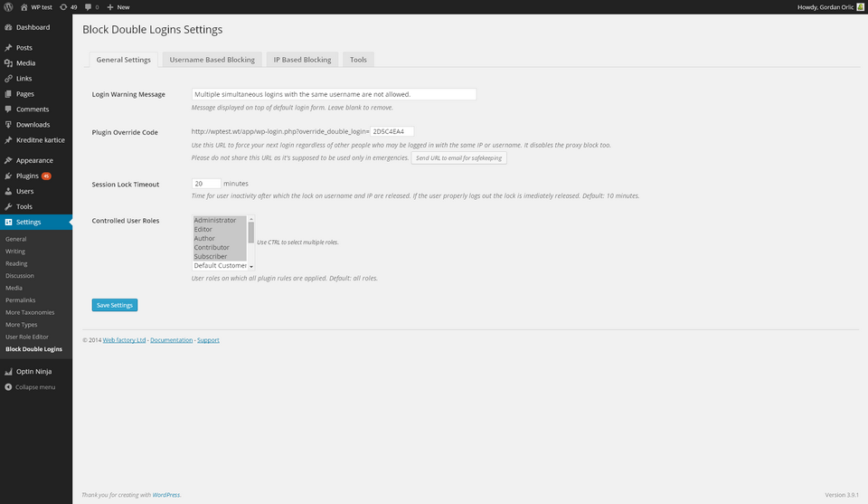
Task: Click Send URL to email for safekeeping
Action: coord(459,157)
